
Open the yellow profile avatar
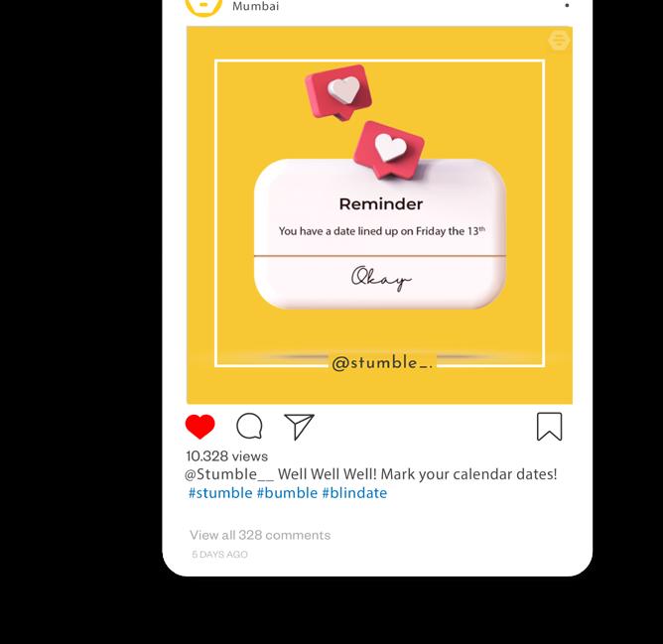point(203,6)
